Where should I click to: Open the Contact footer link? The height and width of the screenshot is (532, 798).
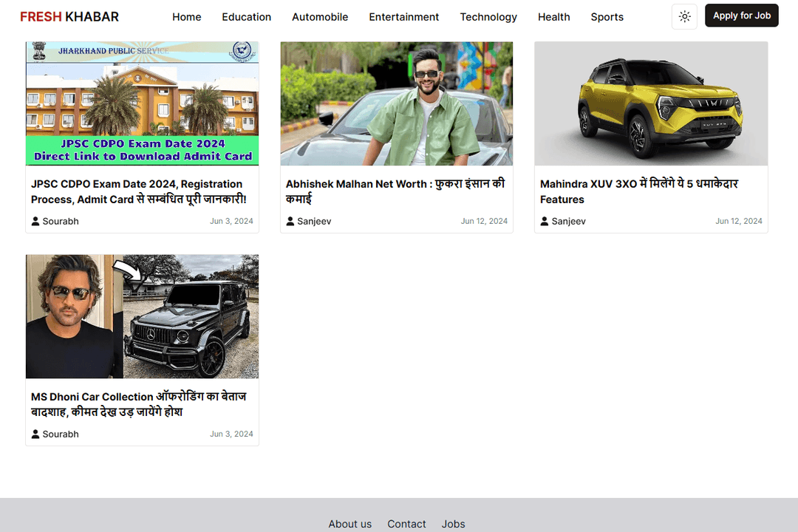pos(406,524)
